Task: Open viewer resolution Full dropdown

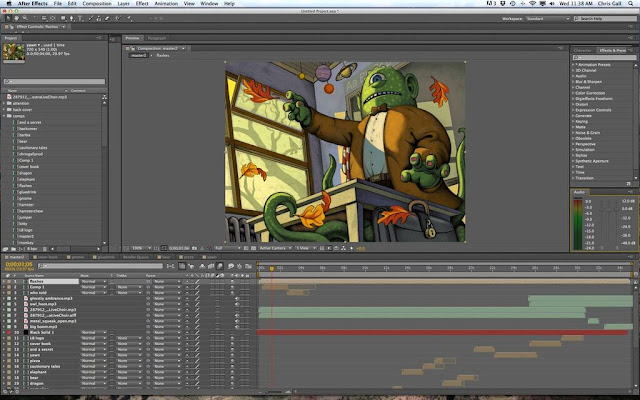Action: [228, 248]
